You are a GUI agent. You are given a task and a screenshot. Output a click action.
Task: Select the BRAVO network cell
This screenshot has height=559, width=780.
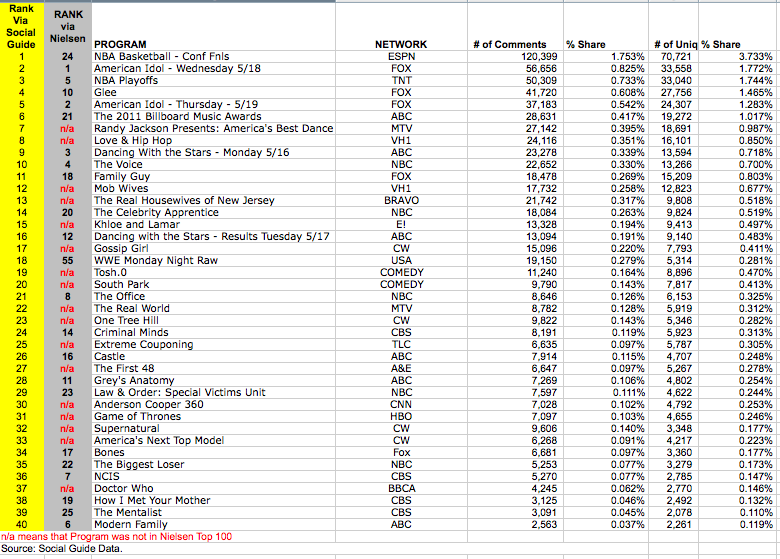pyautogui.click(x=401, y=200)
